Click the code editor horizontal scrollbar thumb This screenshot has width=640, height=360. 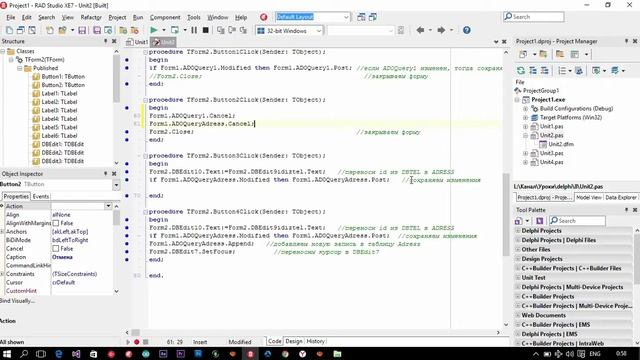click(x=136, y=333)
